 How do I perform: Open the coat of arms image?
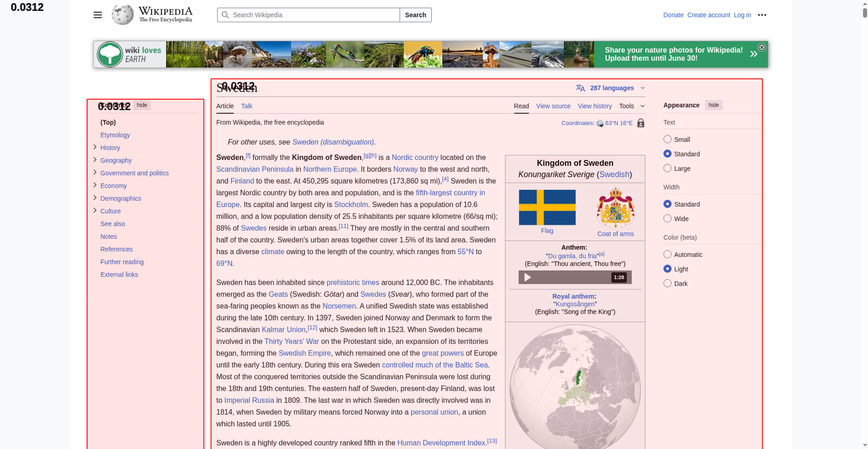pyautogui.click(x=615, y=208)
